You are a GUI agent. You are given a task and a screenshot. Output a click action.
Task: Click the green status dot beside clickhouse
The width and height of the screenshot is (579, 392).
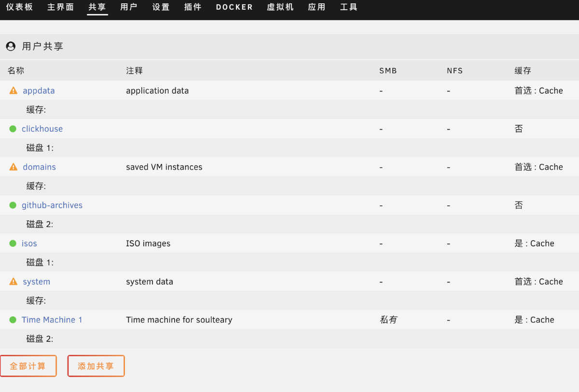(x=13, y=129)
